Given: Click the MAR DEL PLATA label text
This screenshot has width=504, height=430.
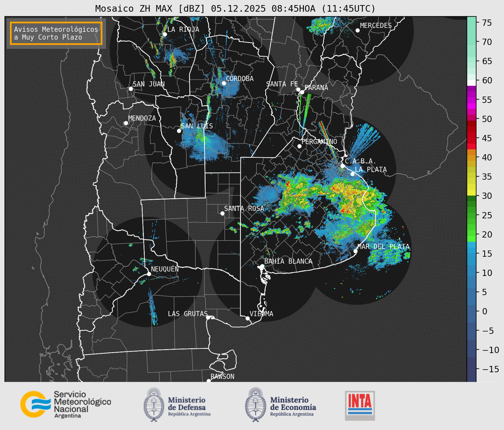Looking at the screenshot, I should (x=383, y=247).
